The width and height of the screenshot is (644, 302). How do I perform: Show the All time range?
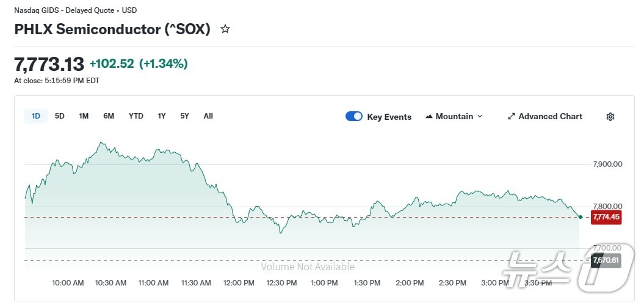[x=208, y=116]
